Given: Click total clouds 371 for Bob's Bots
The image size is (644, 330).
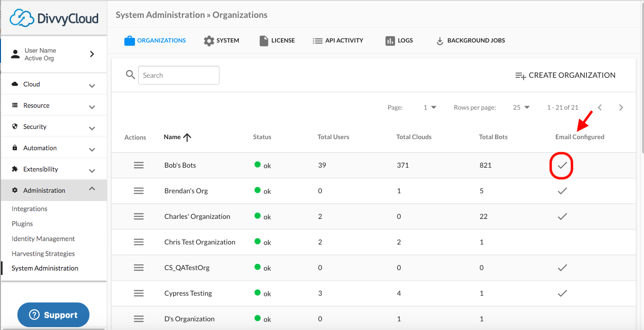Looking at the screenshot, I should (x=402, y=165).
